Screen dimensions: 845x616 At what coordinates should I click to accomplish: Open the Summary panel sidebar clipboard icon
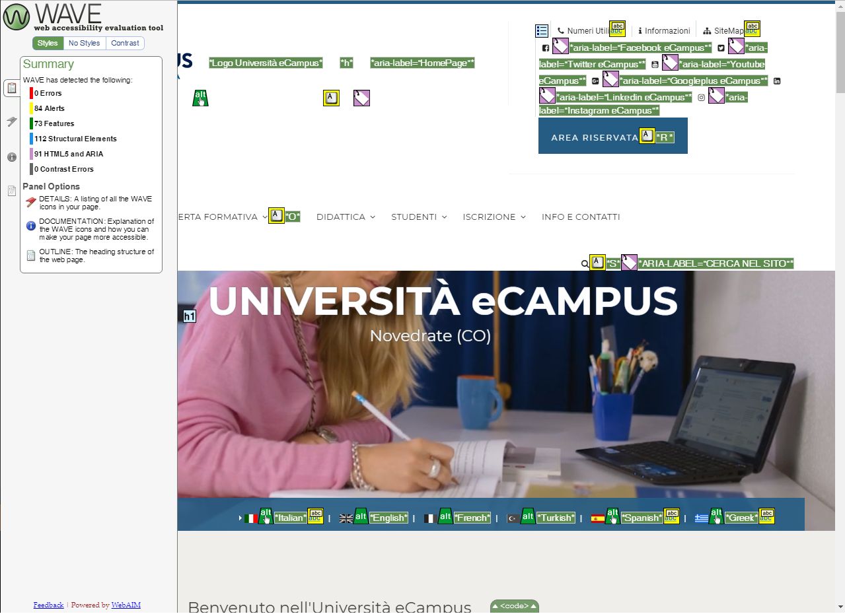point(11,88)
